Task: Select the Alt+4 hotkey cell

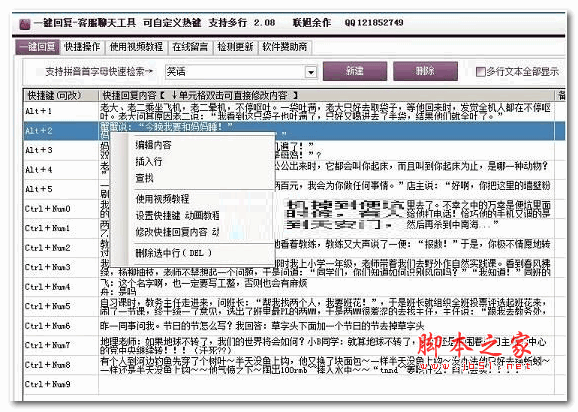Action: 61,170
